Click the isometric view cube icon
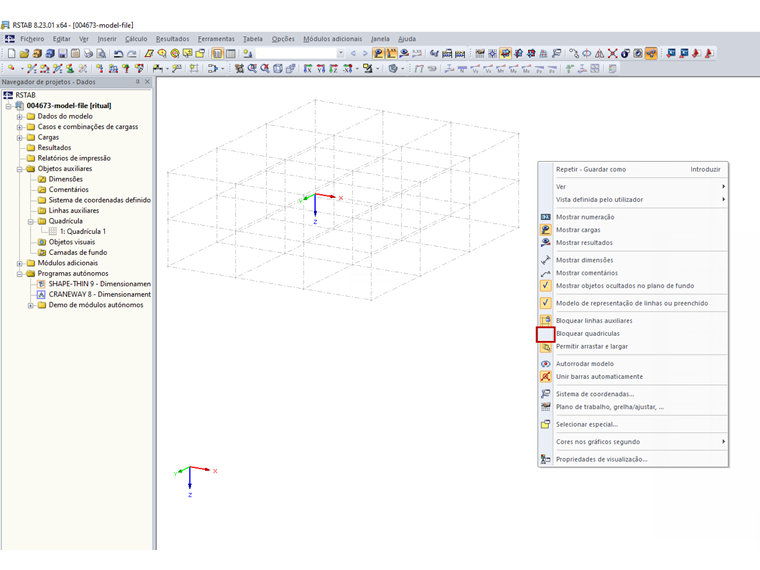This screenshot has height=570, width=760. (278, 69)
